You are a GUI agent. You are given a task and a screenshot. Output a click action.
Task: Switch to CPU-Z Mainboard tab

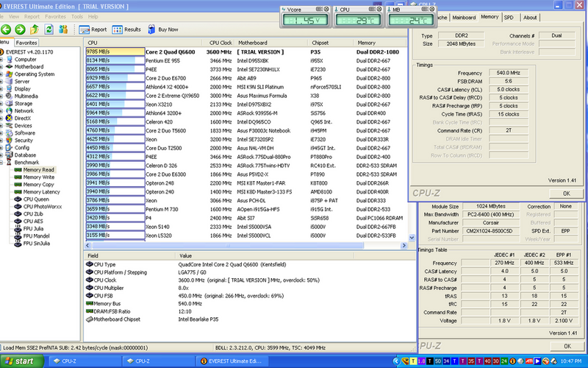coord(464,17)
